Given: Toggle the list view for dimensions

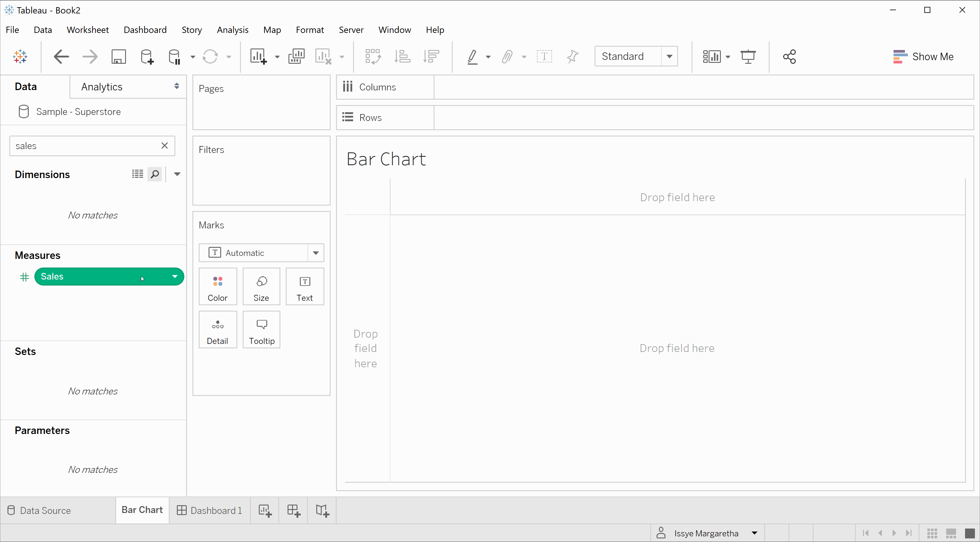Looking at the screenshot, I should pyautogui.click(x=137, y=174).
